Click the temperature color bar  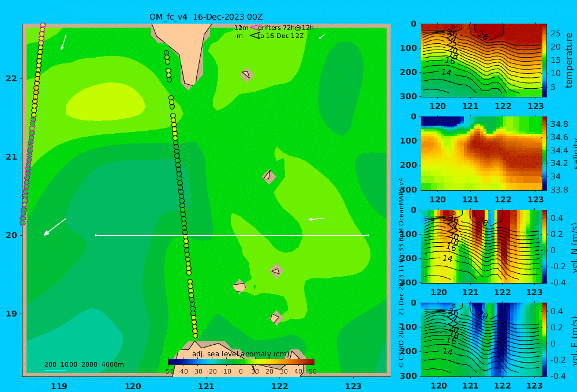(x=545, y=61)
